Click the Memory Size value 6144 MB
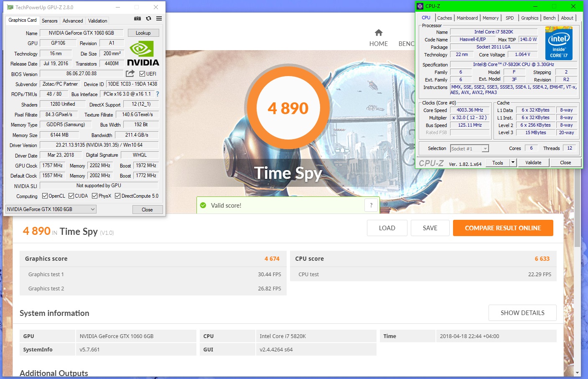This screenshot has height=379, width=588. click(x=59, y=135)
